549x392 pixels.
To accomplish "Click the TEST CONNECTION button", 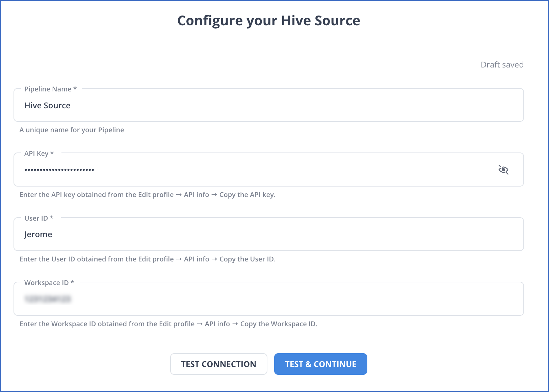I will pyautogui.click(x=219, y=364).
